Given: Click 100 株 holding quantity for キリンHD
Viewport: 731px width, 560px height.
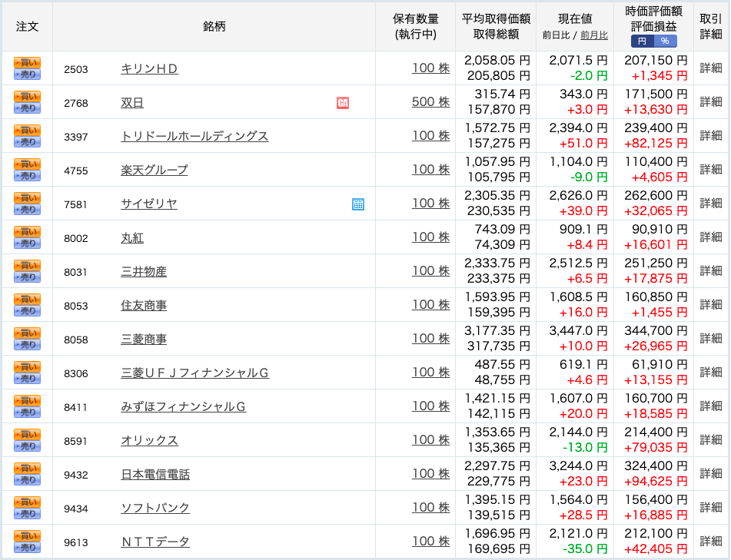Looking at the screenshot, I should [x=430, y=68].
